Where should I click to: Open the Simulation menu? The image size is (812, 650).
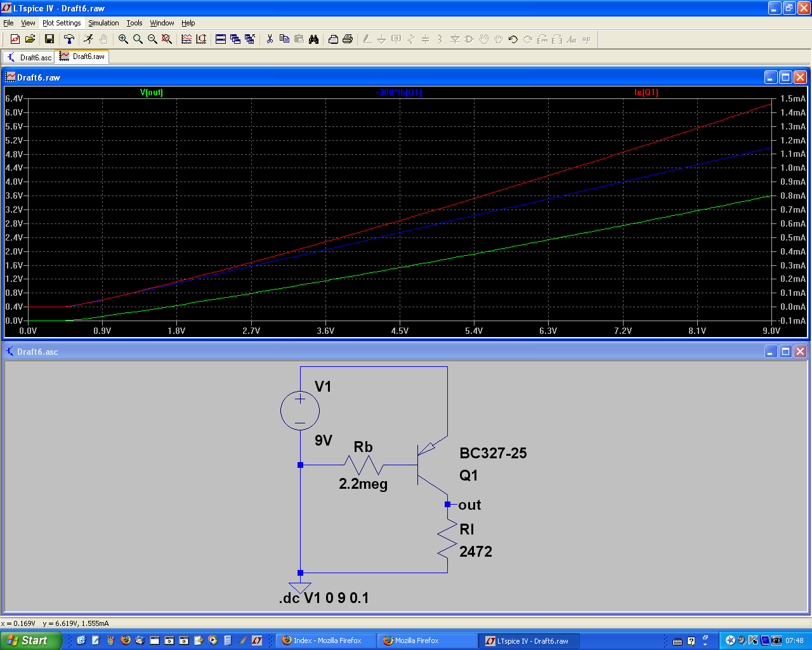(103, 23)
